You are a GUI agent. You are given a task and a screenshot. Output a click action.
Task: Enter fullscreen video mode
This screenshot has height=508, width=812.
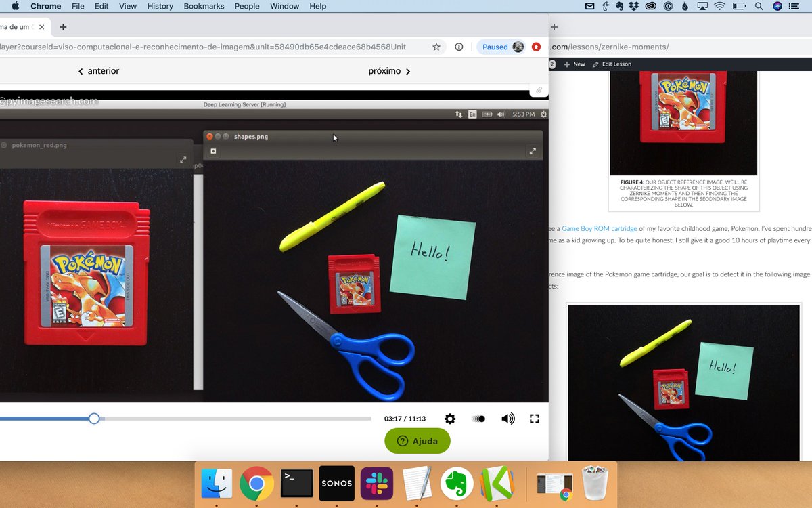tap(535, 419)
